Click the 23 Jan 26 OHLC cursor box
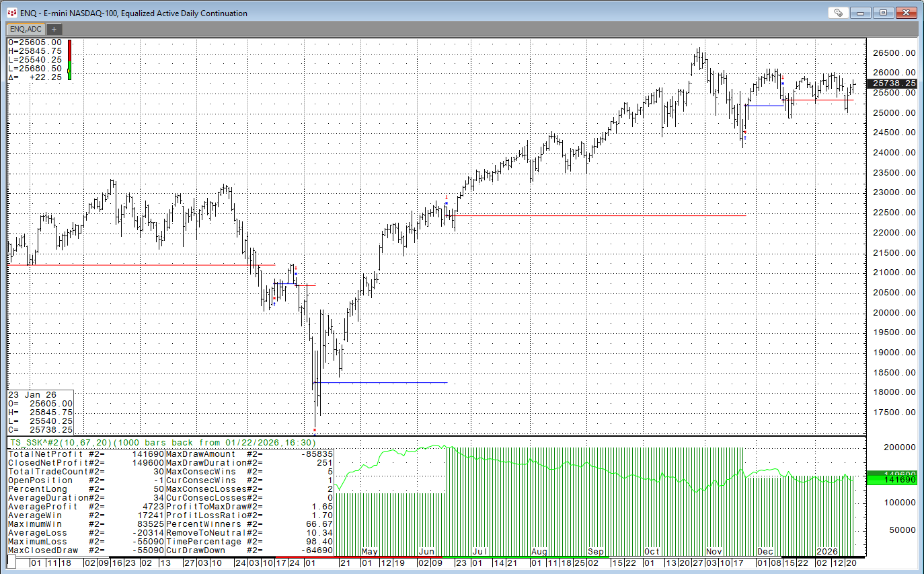Screen dimensions: 924x574 click(40, 412)
